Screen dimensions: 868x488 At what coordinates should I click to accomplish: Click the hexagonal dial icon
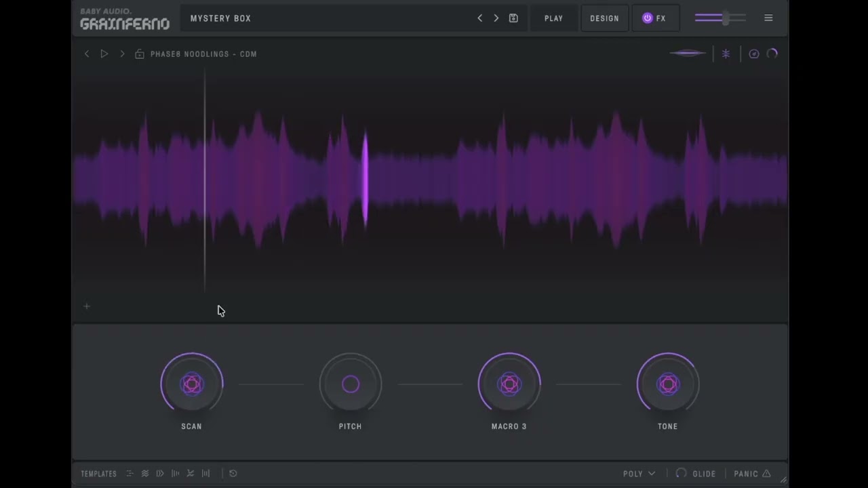[x=754, y=54]
